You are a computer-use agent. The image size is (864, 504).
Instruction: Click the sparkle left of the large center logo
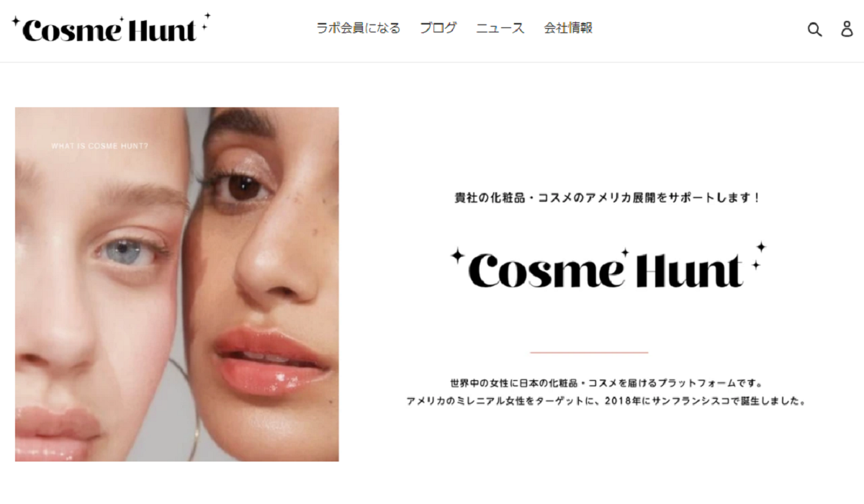click(x=456, y=255)
